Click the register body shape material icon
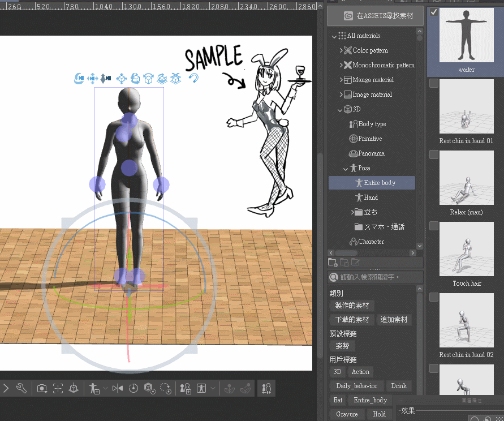Image resolution: width=504 pixels, height=421 pixels. coord(186,389)
